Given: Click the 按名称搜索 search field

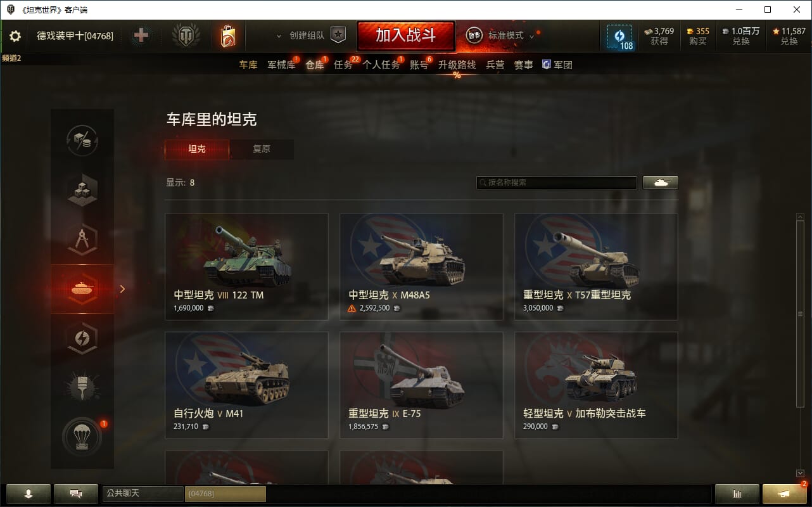Looking at the screenshot, I should [x=557, y=183].
